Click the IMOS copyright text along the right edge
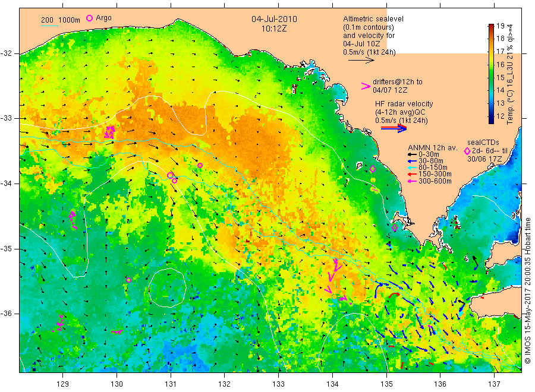The image size is (535, 392). pyautogui.click(x=527, y=290)
